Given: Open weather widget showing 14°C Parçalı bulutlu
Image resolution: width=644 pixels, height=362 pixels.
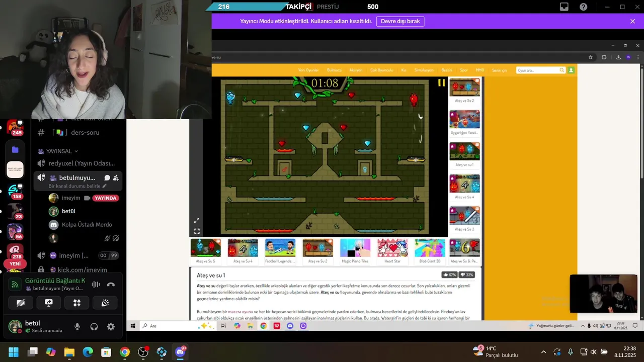Looking at the screenshot, I should 496,352.
